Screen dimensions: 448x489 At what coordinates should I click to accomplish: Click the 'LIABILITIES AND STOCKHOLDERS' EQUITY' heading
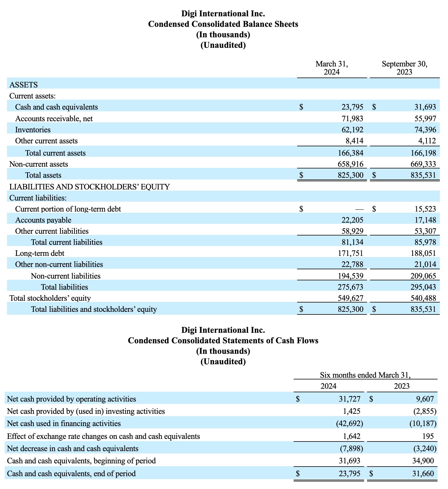click(90, 187)
